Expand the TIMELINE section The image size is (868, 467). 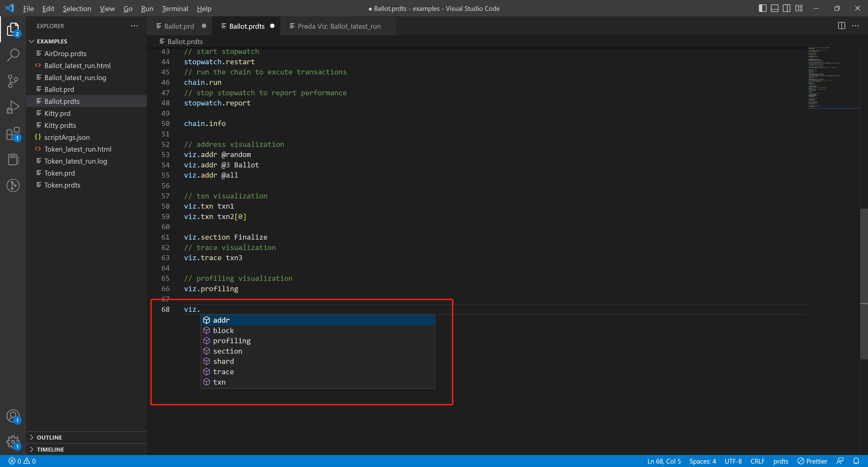coord(86,450)
